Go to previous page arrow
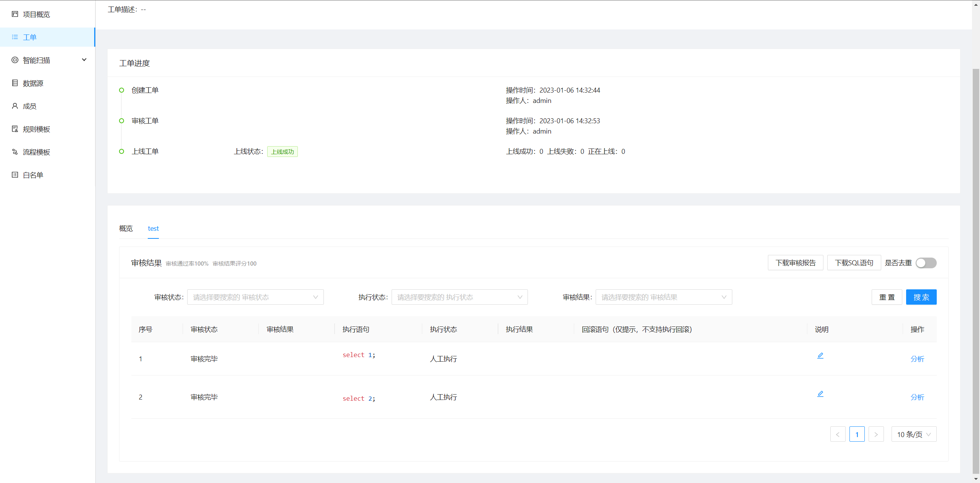 click(838, 434)
